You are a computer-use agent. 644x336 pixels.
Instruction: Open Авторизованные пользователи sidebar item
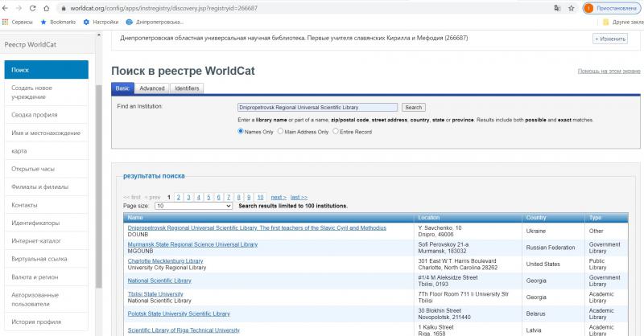pyautogui.click(x=47, y=300)
